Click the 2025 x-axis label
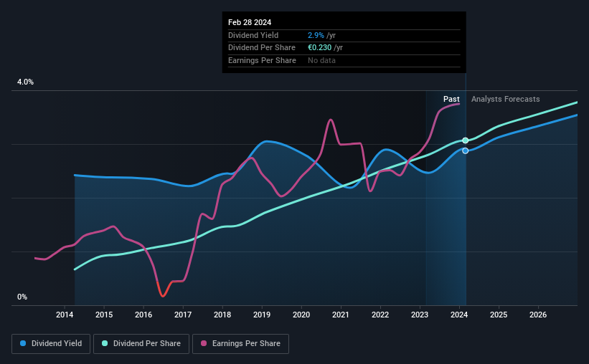This screenshot has height=364, width=589. (499, 315)
